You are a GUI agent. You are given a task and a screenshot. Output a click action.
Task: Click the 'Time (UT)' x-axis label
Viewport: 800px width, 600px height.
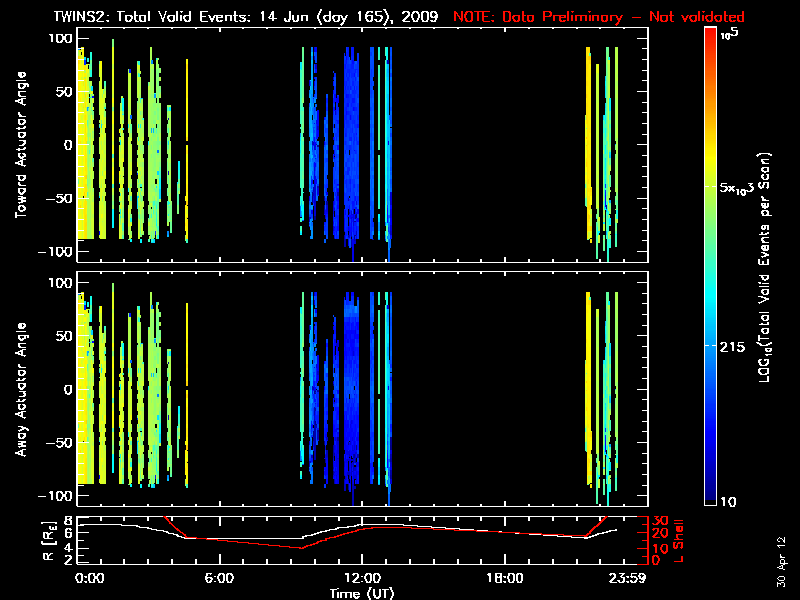362,592
